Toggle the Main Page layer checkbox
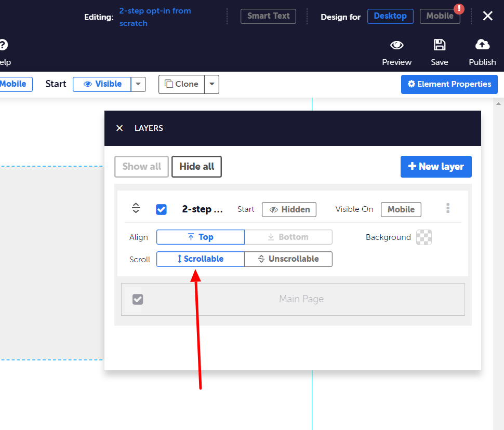The height and width of the screenshot is (430, 504). (138, 299)
